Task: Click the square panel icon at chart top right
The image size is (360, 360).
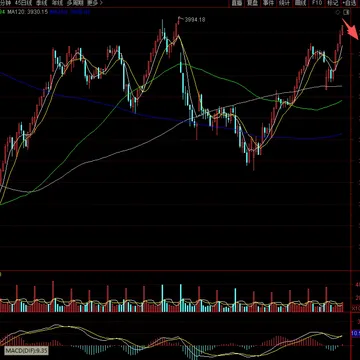Action: [x=346, y=13]
